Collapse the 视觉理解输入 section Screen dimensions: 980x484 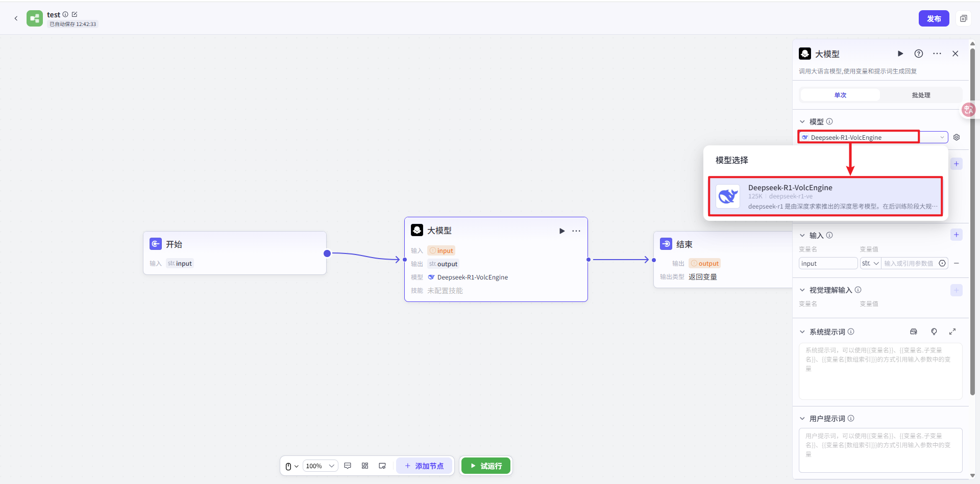click(x=802, y=290)
